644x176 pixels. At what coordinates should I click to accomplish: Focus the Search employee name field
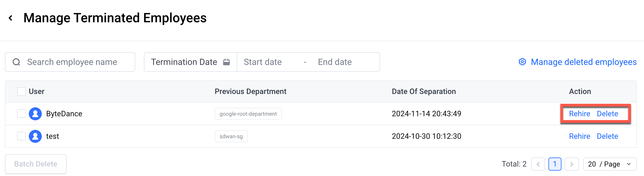point(70,62)
